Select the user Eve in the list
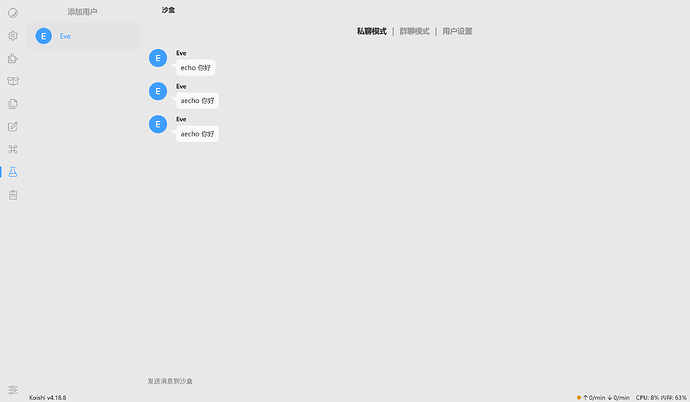Screen dimensions: 690x402 click(x=82, y=36)
